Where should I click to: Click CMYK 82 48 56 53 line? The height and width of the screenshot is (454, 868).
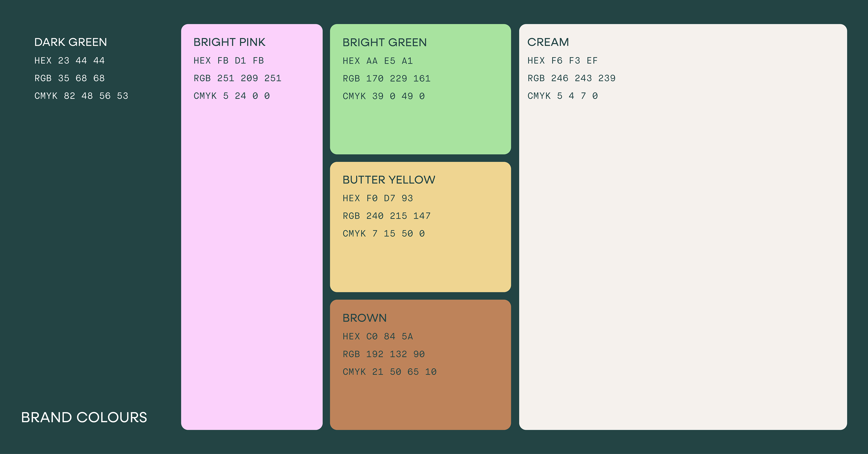tap(81, 96)
